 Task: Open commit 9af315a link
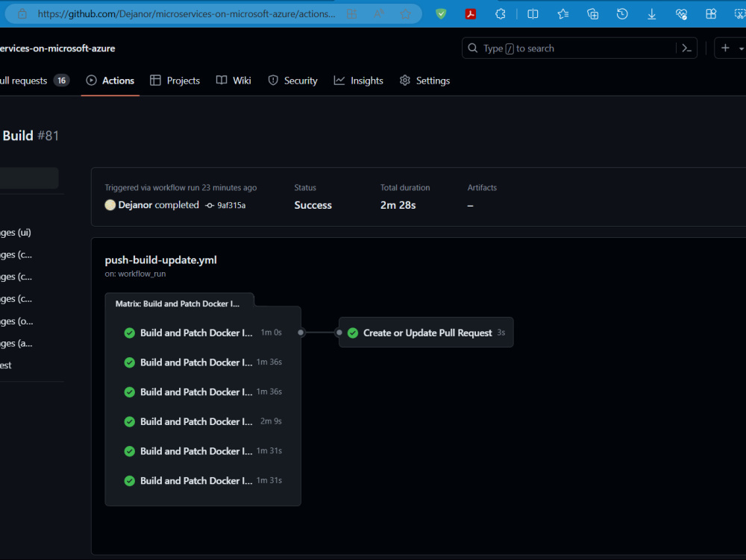pos(231,205)
